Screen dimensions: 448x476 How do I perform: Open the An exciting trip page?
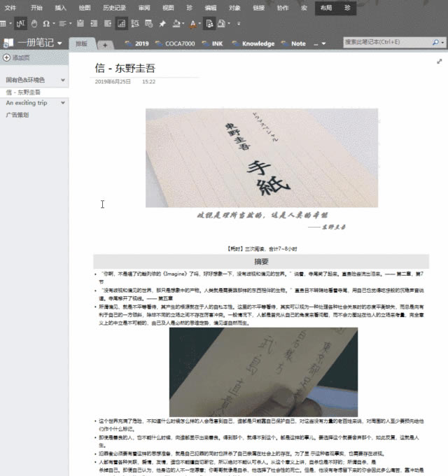[x=27, y=103]
